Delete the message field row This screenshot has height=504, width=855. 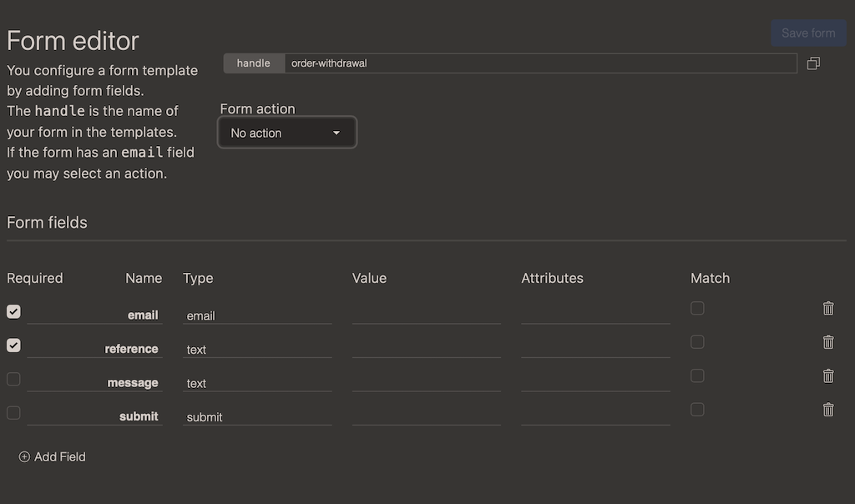pos(828,376)
